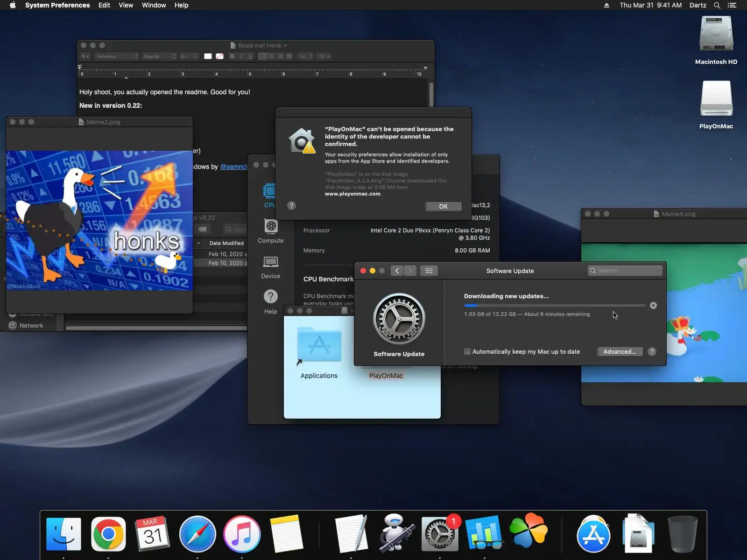Open the View menu
Screen dimensions: 747x560
pyautogui.click(x=126, y=5)
